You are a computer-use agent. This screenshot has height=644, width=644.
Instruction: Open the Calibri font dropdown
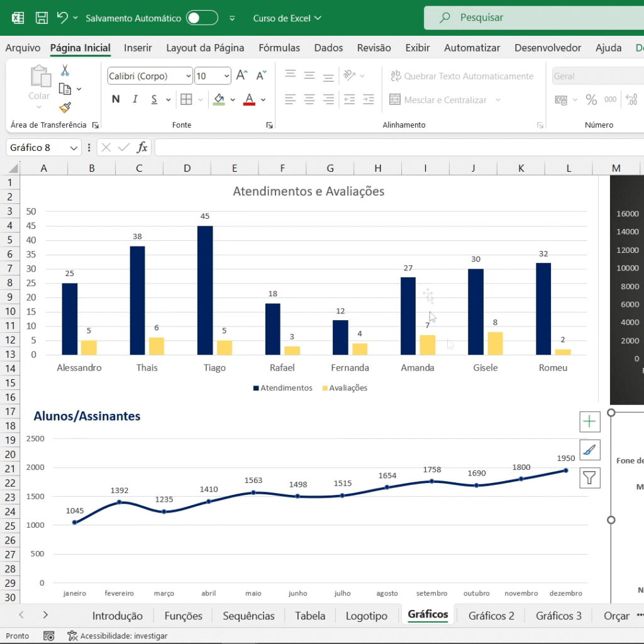[x=149, y=75]
